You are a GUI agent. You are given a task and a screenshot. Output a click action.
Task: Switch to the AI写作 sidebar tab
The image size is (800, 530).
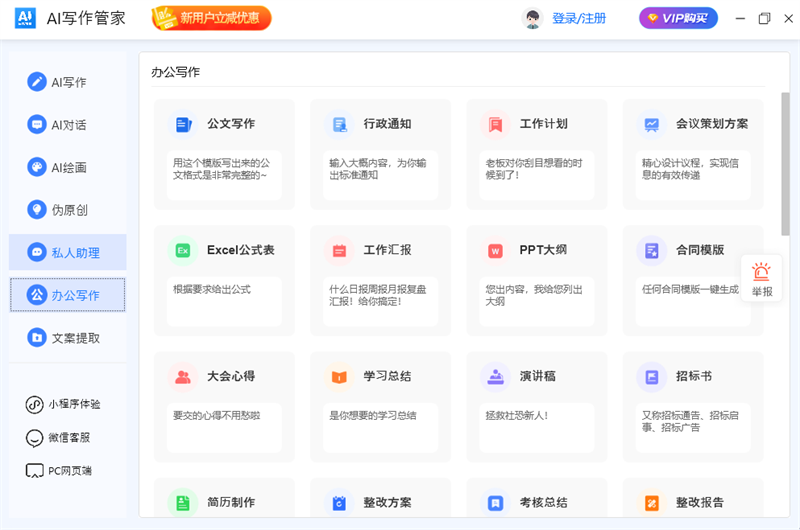click(x=68, y=82)
